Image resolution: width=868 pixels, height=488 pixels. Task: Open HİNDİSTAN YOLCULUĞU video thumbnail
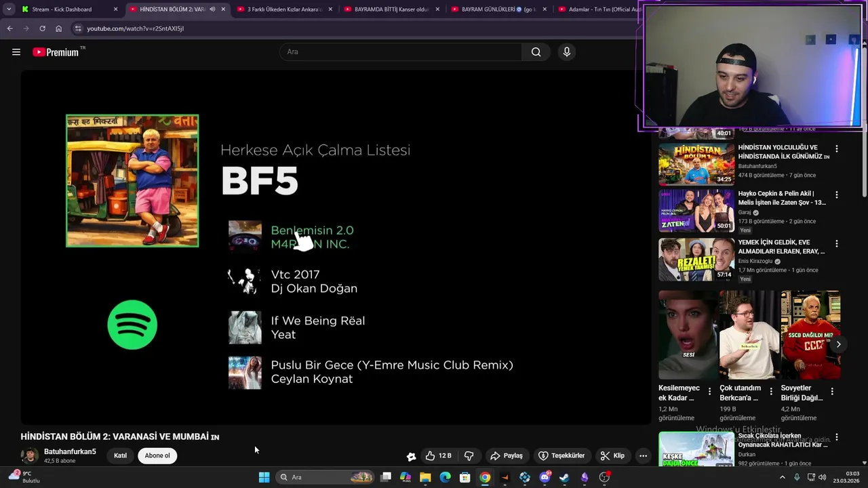(x=696, y=163)
